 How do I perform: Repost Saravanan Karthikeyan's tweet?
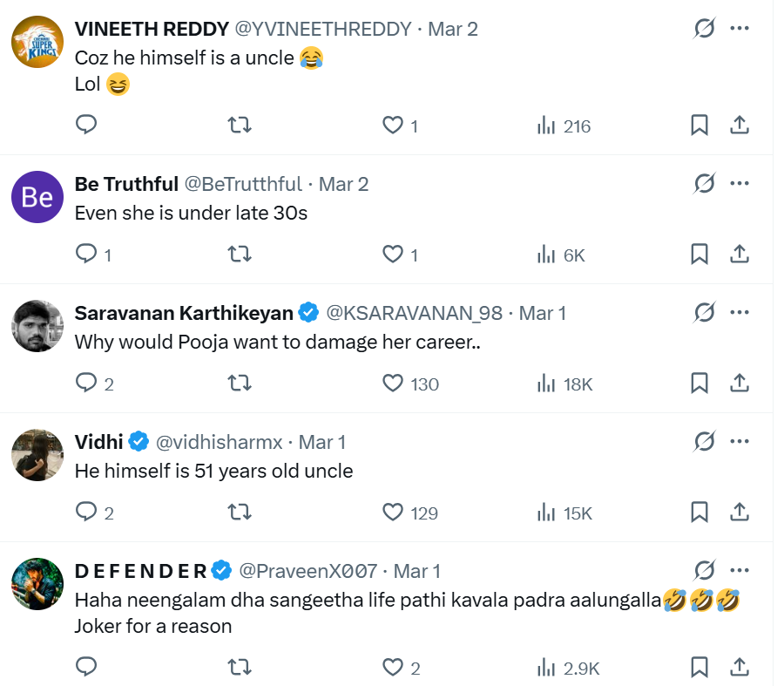tap(240, 384)
